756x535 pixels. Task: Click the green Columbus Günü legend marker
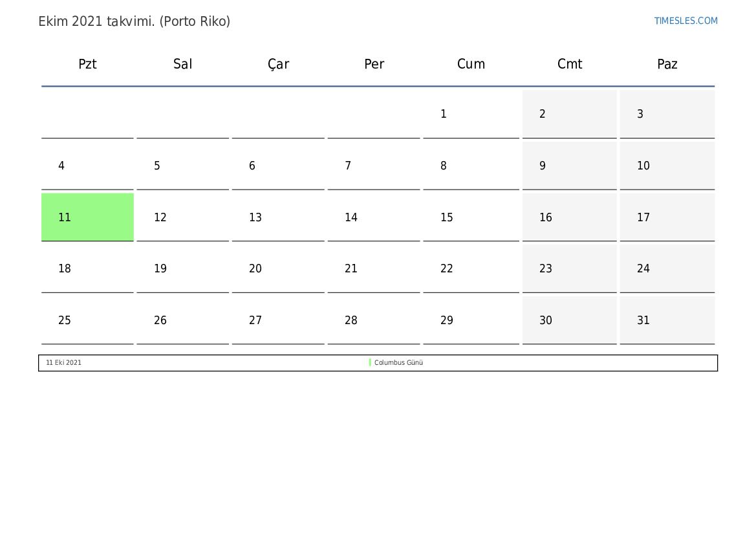tap(370, 362)
